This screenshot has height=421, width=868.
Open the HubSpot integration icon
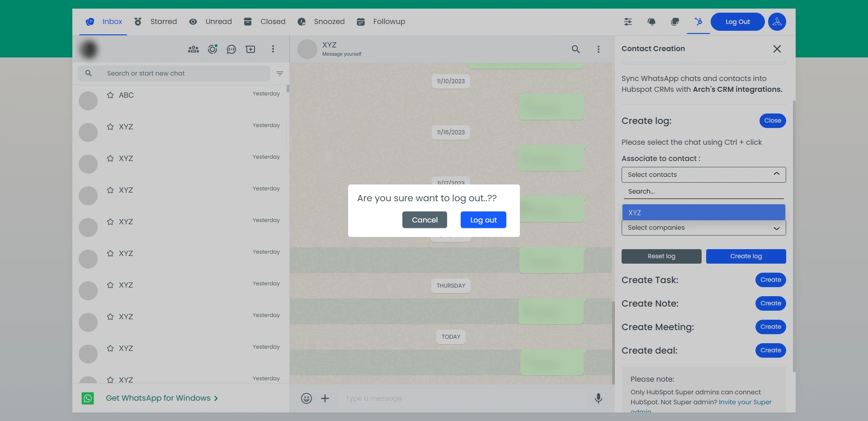[x=698, y=22]
